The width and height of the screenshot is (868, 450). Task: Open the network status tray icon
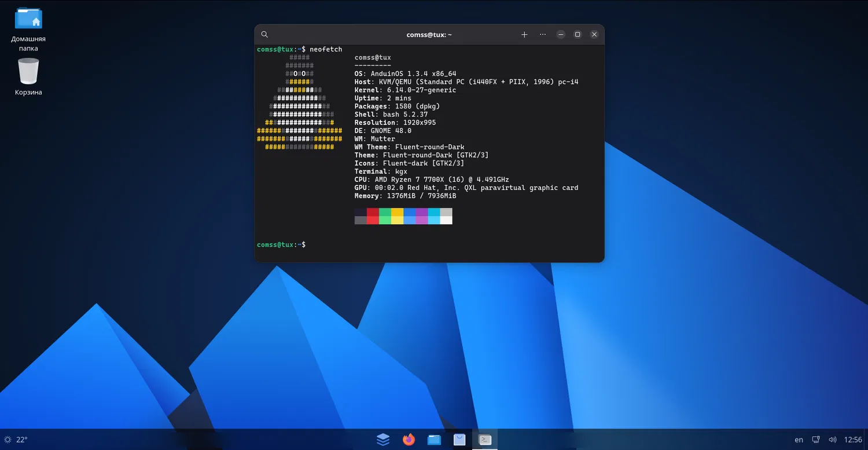[x=816, y=440]
